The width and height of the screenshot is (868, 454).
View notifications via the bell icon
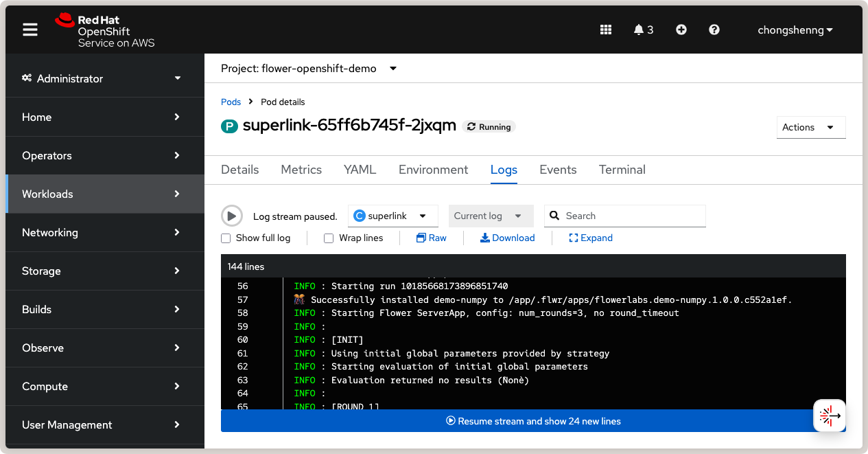point(643,30)
